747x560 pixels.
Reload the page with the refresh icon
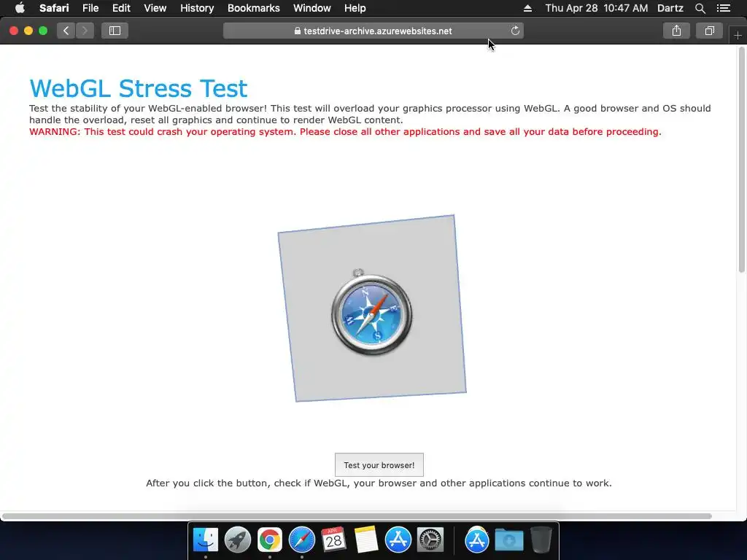pos(515,31)
